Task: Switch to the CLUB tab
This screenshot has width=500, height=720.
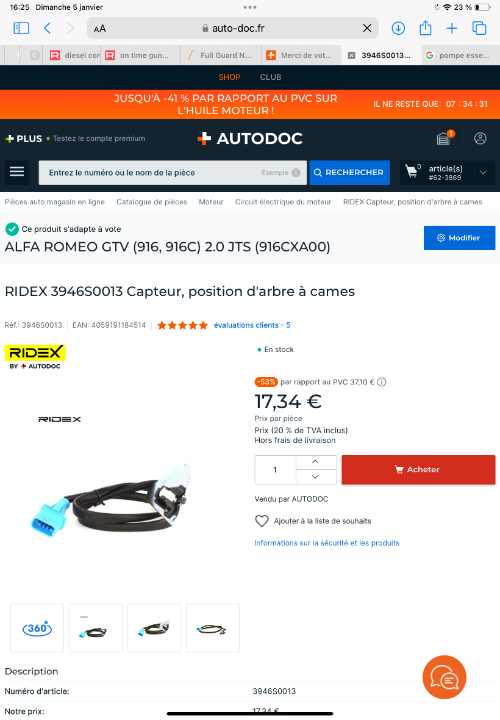Action: (270, 77)
